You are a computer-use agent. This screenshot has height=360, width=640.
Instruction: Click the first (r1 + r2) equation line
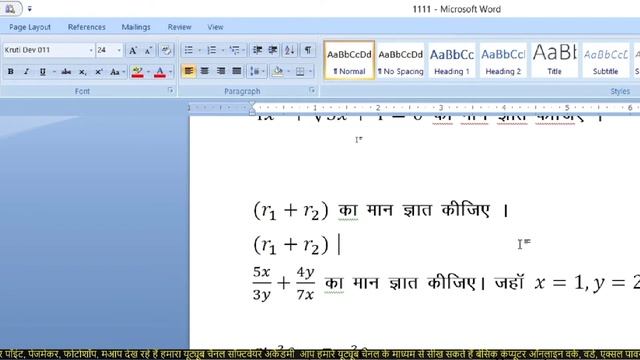[x=291, y=211]
